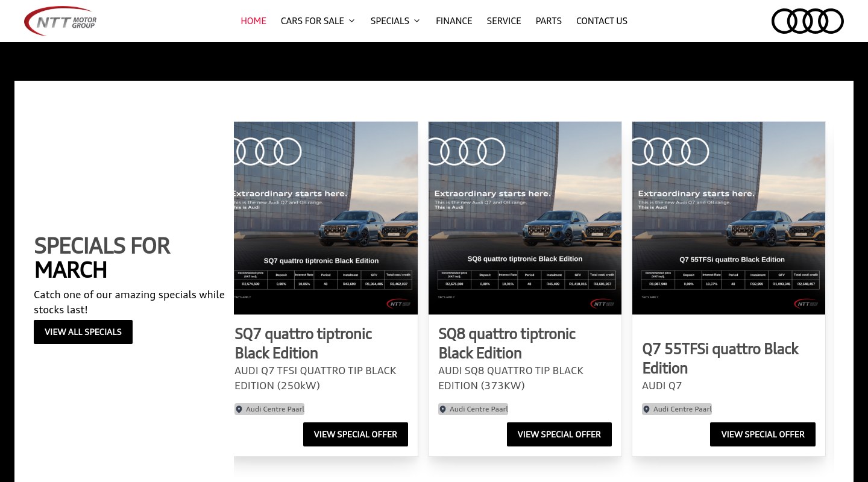
Task: Click Audi Centre Paarl tag on SQ7 card
Action: (x=269, y=409)
